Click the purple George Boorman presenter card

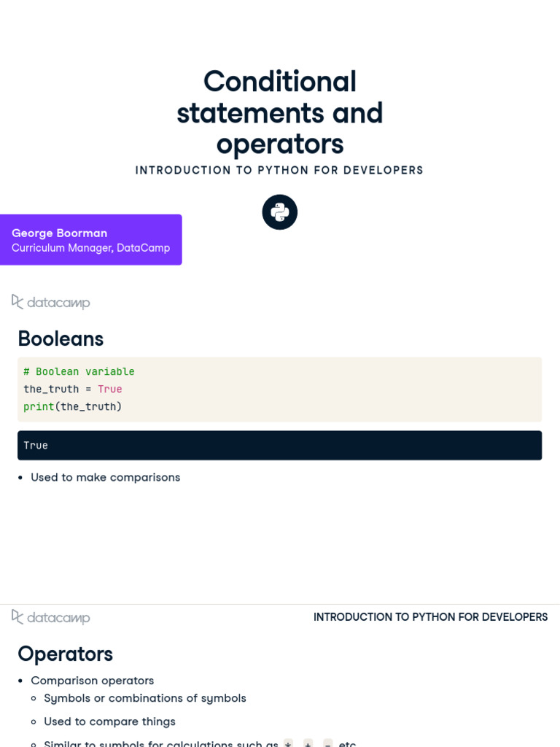pyautogui.click(x=91, y=239)
